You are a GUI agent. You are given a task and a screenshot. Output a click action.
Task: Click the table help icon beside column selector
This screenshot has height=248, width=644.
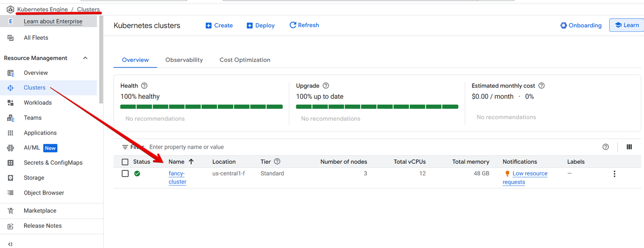tap(606, 147)
